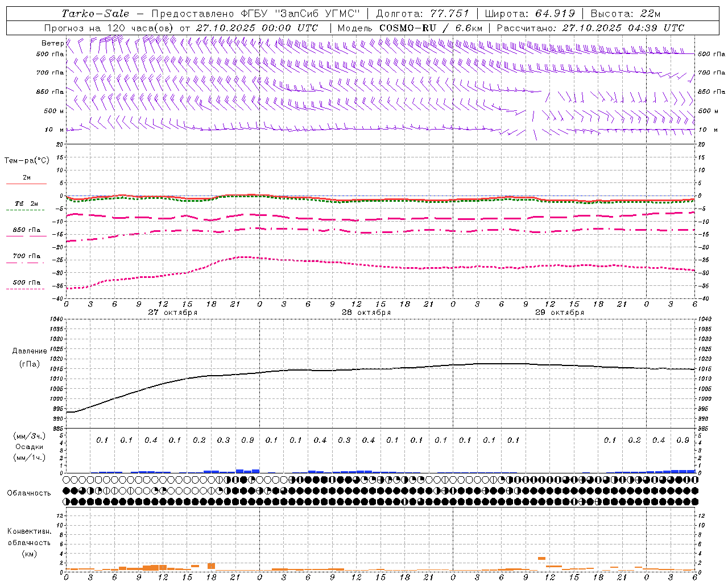728x582 pixels.
Task: Click the date label 29 октября
Action: 560,313
